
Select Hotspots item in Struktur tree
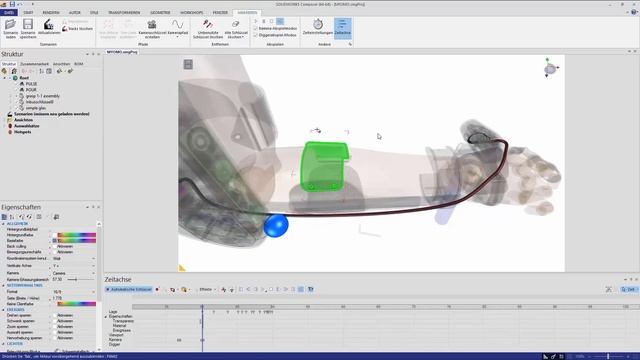pyautogui.click(x=22, y=132)
